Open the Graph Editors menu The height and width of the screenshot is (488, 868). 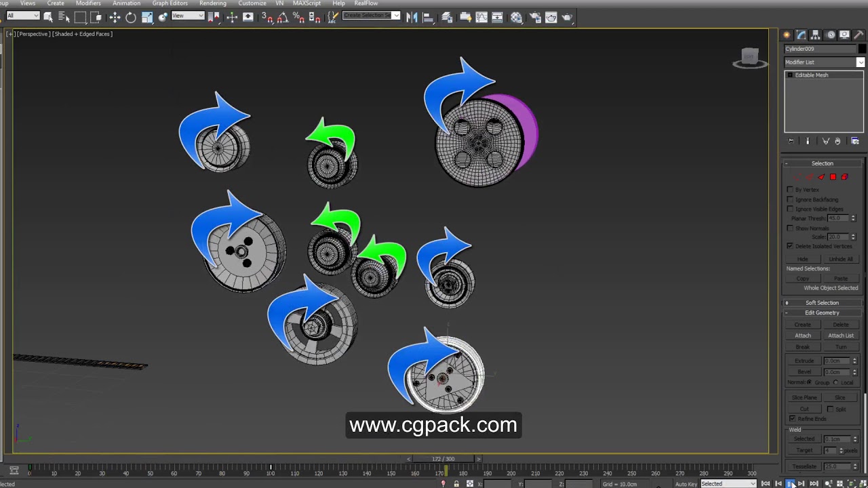[x=170, y=3]
